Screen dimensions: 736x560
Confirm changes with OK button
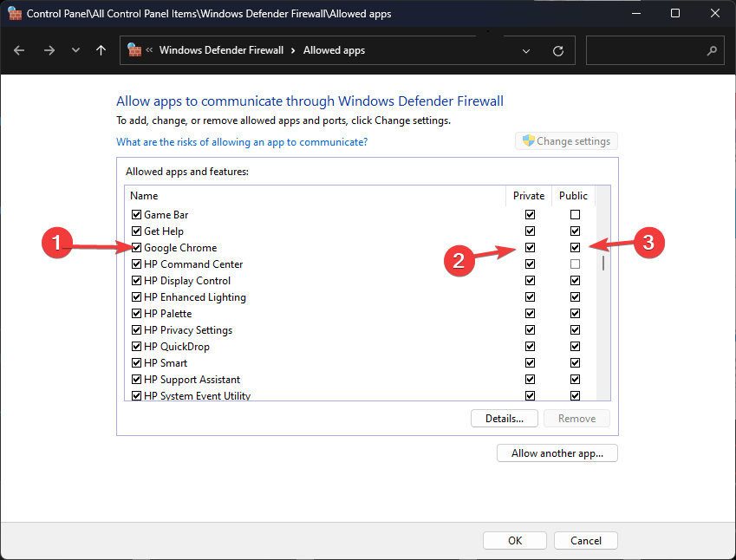tap(514, 540)
